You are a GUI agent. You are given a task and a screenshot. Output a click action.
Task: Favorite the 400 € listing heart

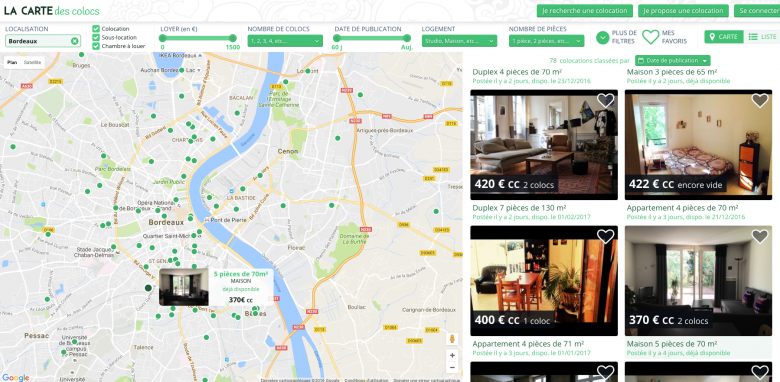click(605, 236)
